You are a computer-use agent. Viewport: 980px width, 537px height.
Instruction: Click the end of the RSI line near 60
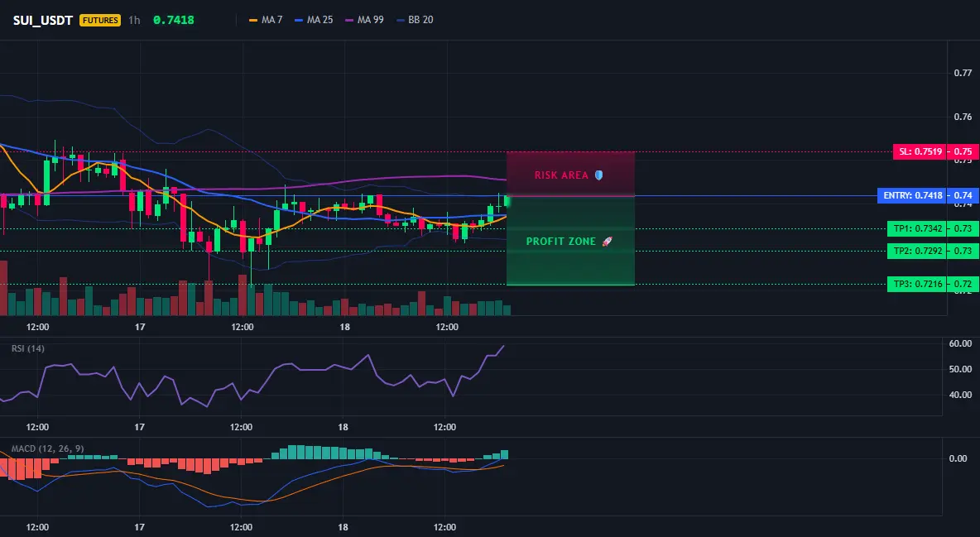[502, 347]
